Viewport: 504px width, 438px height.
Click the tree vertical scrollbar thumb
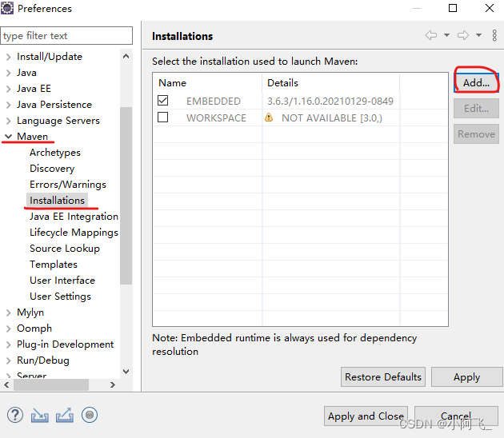(126, 196)
